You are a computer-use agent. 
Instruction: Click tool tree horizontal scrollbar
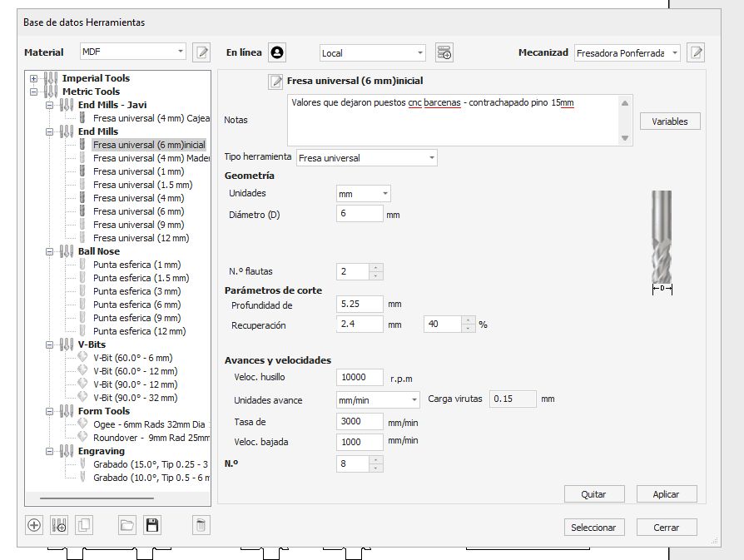[97, 498]
